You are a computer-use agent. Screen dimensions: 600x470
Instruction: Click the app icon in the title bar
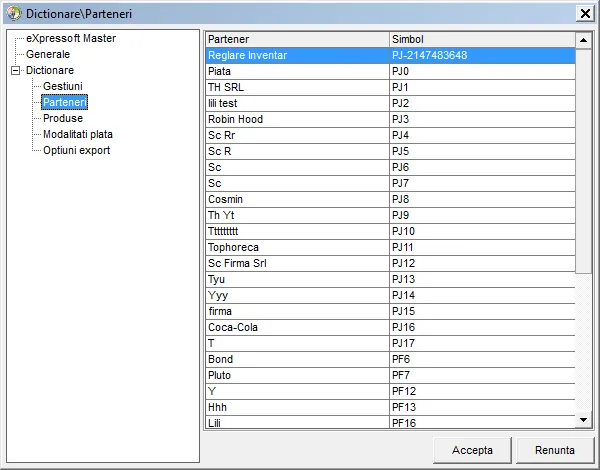click(x=14, y=13)
